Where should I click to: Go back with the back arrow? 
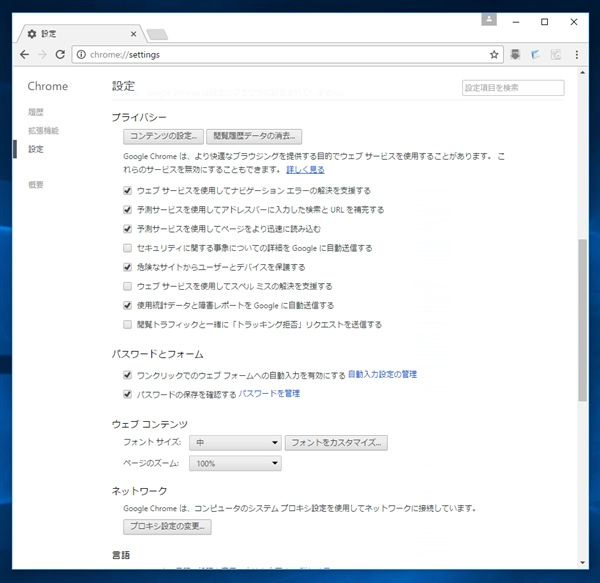click(24, 55)
